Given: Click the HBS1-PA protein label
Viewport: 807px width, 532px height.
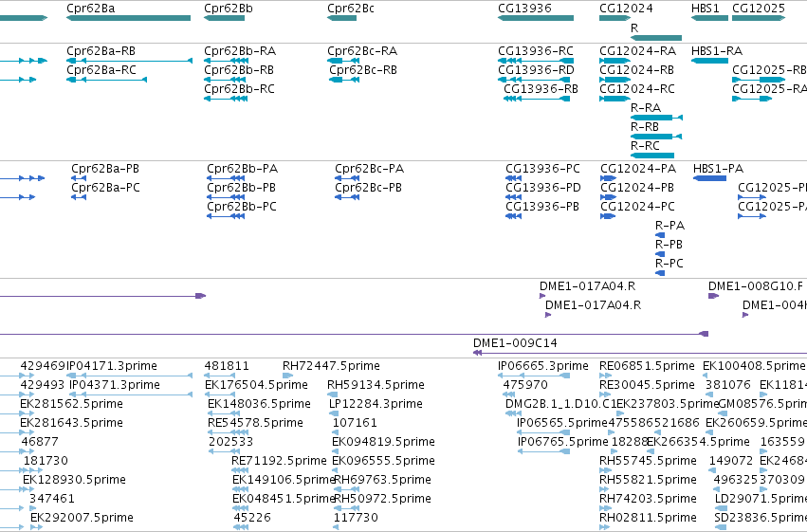Looking at the screenshot, I should 718,169.
